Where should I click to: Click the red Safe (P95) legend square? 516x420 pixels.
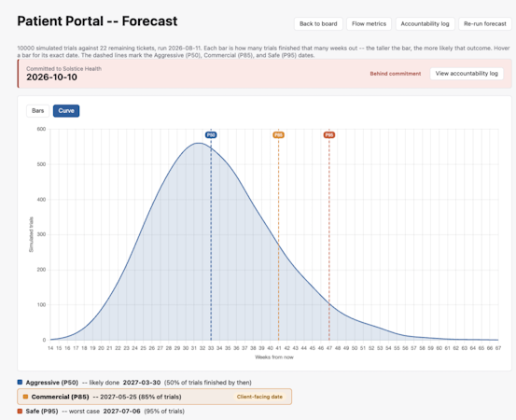(x=20, y=411)
